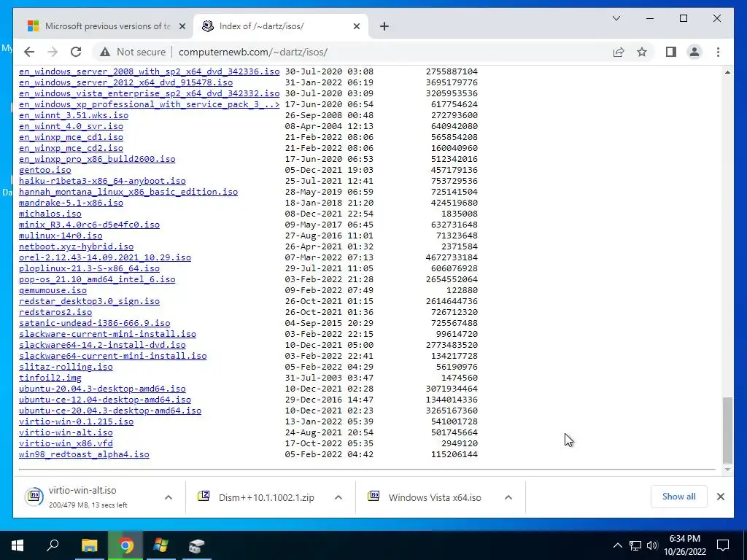
Task: Open the Action Center notifications
Action: click(723, 545)
